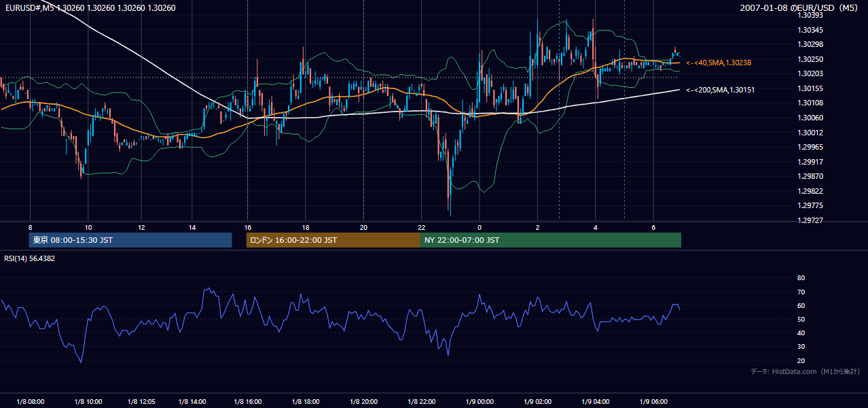Click the 1/8 16:00 time label

(x=247, y=401)
